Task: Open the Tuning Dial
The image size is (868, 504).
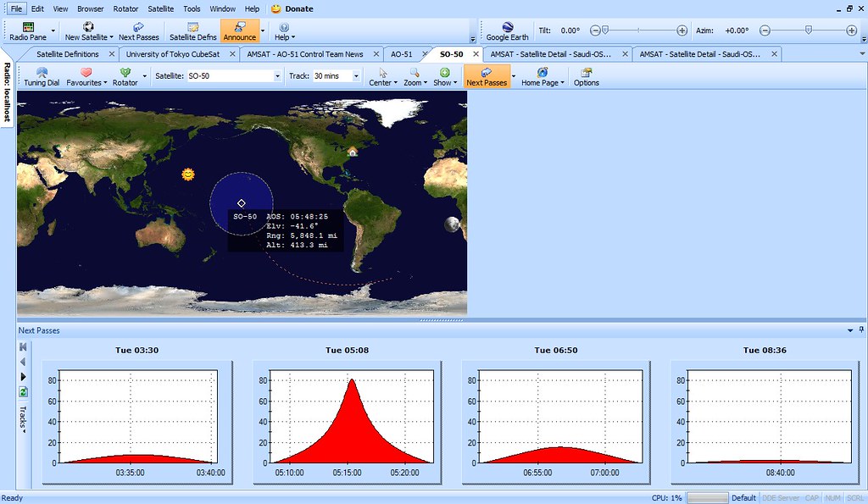Action: [42, 77]
